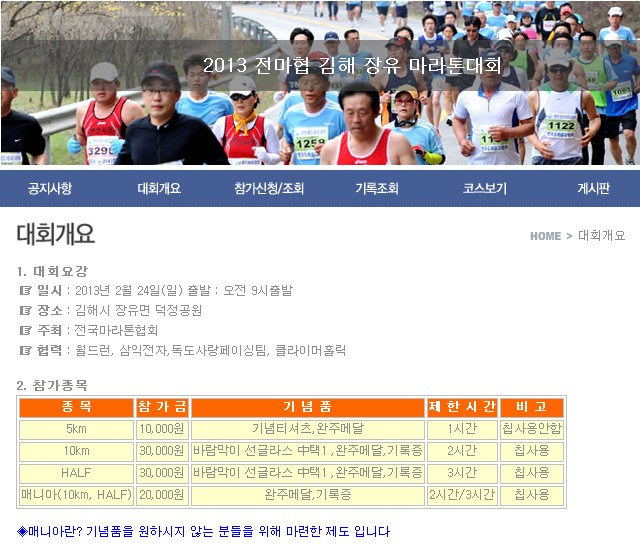
Task: Click the 매니아(10km, HALF) event cell
Action: click(x=76, y=495)
